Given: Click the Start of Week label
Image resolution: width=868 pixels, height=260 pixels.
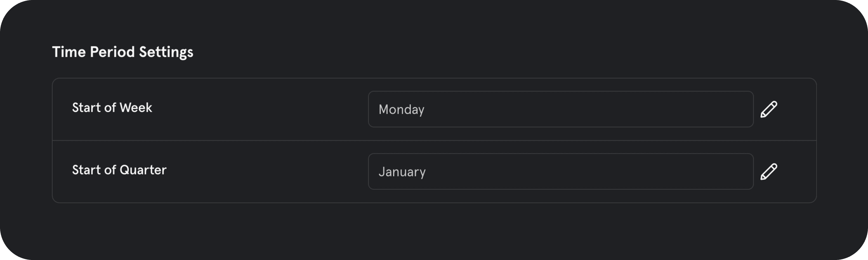Looking at the screenshot, I should pos(112,107).
